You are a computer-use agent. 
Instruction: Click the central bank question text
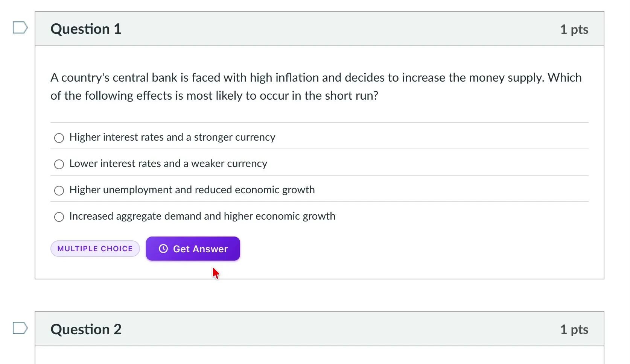[316, 86]
